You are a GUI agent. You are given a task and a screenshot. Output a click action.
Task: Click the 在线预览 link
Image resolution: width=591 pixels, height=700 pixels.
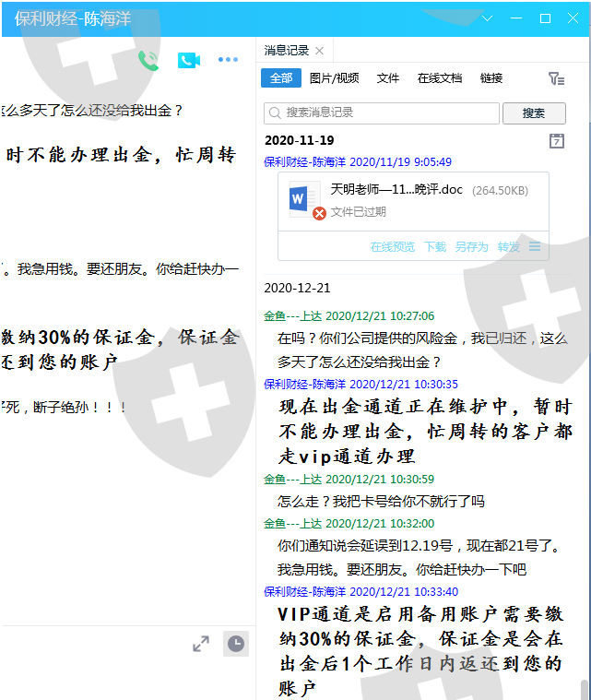pyautogui.click(x=393, y=246)
